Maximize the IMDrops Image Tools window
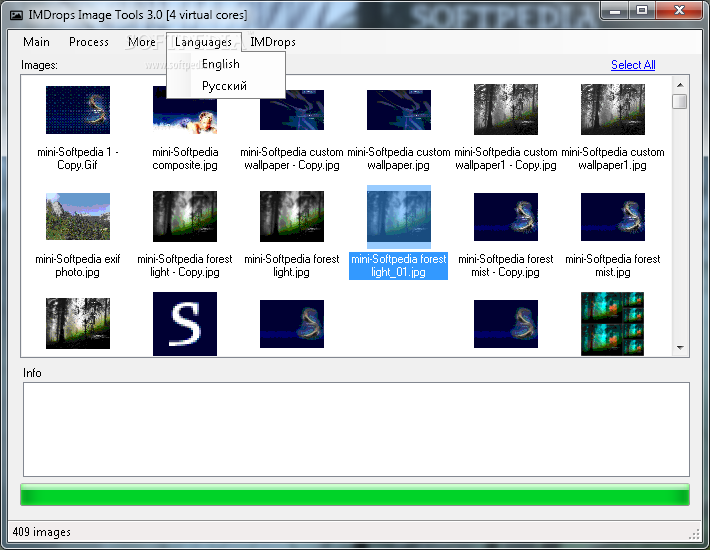The height and width of the screenshot is (550, 710). pyautogui.click(x=642, y=10)
